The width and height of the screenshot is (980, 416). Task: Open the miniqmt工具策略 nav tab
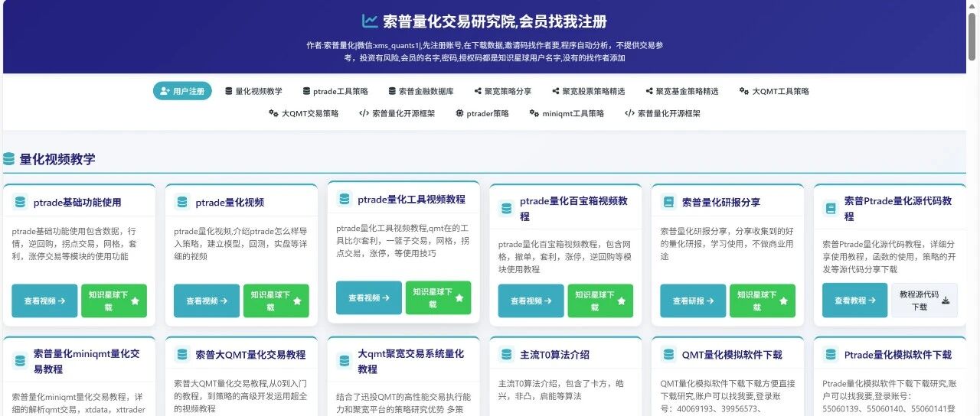567,113
